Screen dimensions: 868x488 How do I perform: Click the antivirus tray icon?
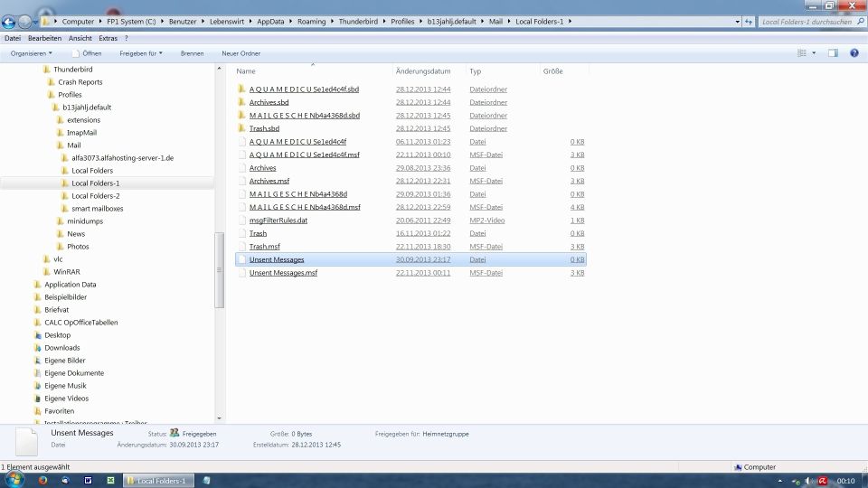[x=823, y=481]
